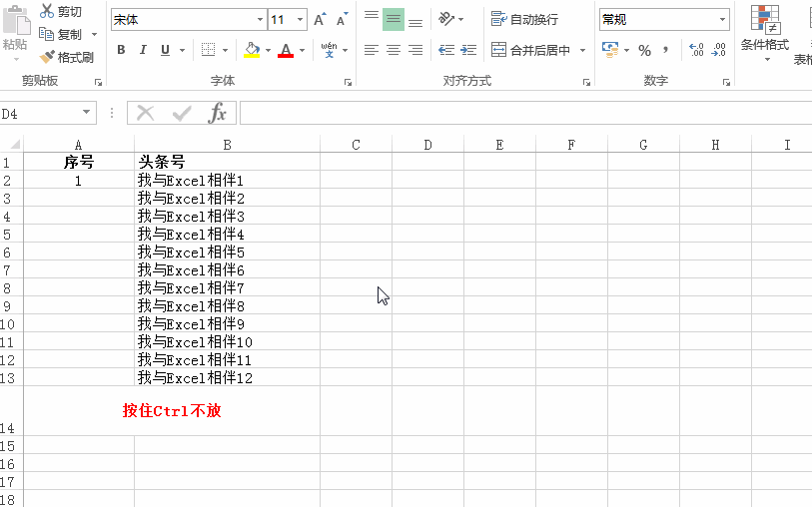Image resolution: width=812 pixels, height=507 pixels.
Task: Click the Select All corner triangle
Action: pyautogui.click(x=15, y=145)
